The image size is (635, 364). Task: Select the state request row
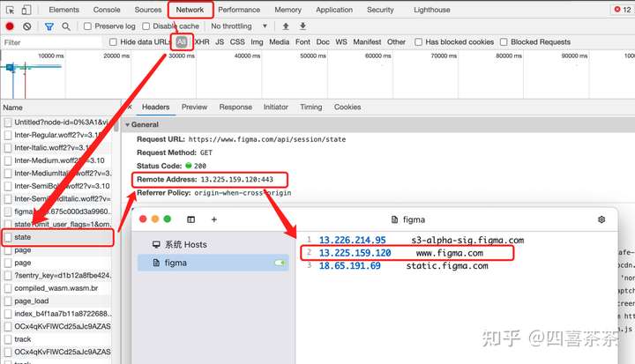[57, 237]
